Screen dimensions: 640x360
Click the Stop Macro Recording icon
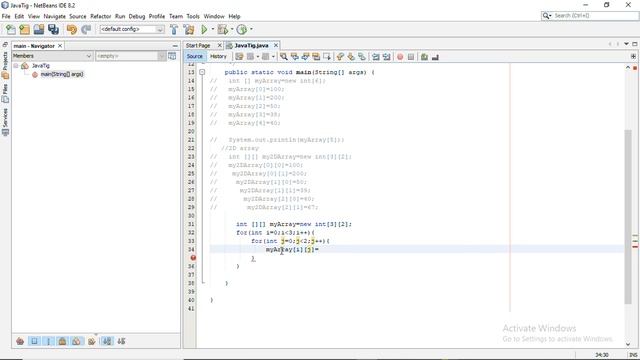click(x=411, y=57)
